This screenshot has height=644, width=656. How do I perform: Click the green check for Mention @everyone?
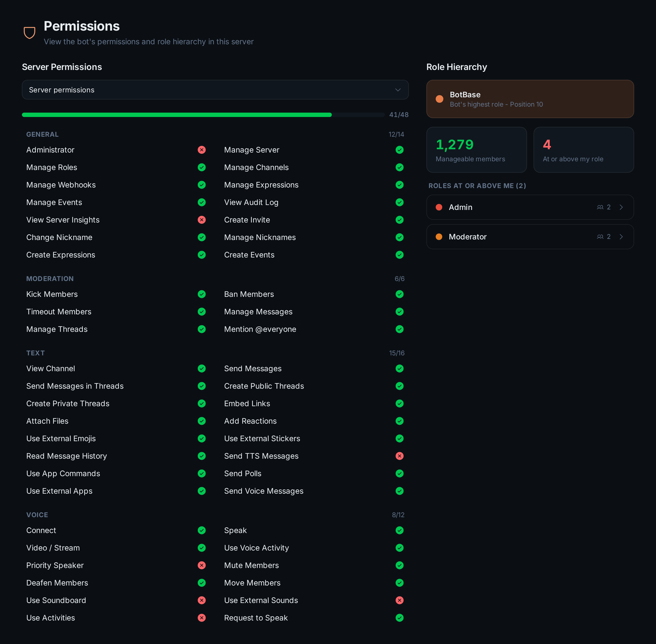[399, 329]
